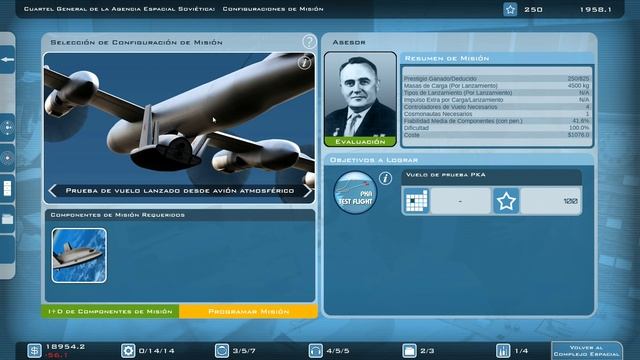The height and width of the screenshot is (360, 640).
Task: Click Vuelo de prueba PKA objective title
Action: tap(446, 175)
